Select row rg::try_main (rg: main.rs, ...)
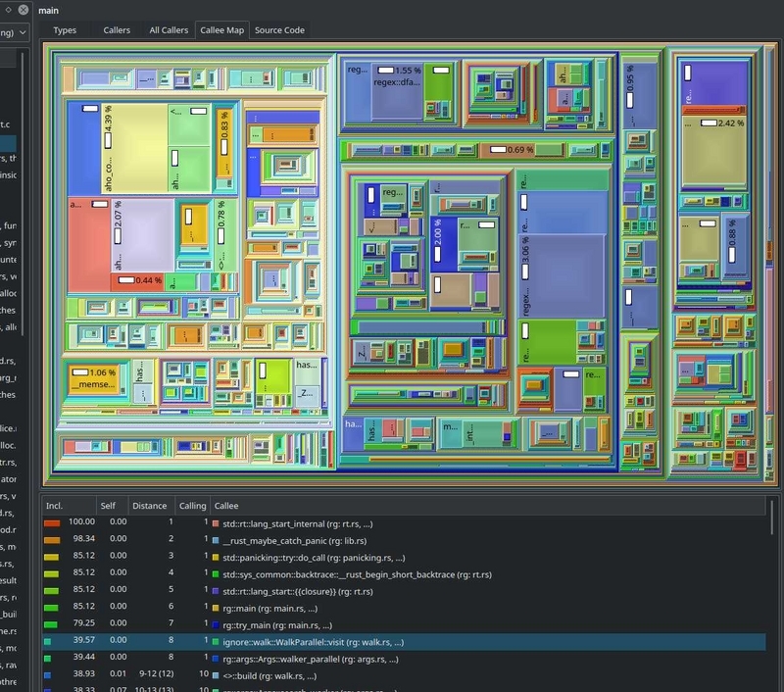 (x=404, y=625)
